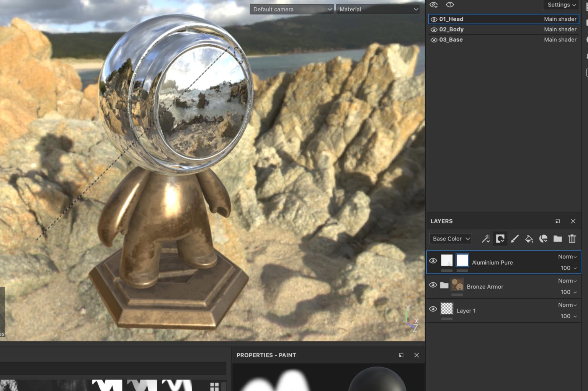This screenshot has width=588, height=391.
Task: Hide the Aluminium Pure layer
Action: click(433, 261)
